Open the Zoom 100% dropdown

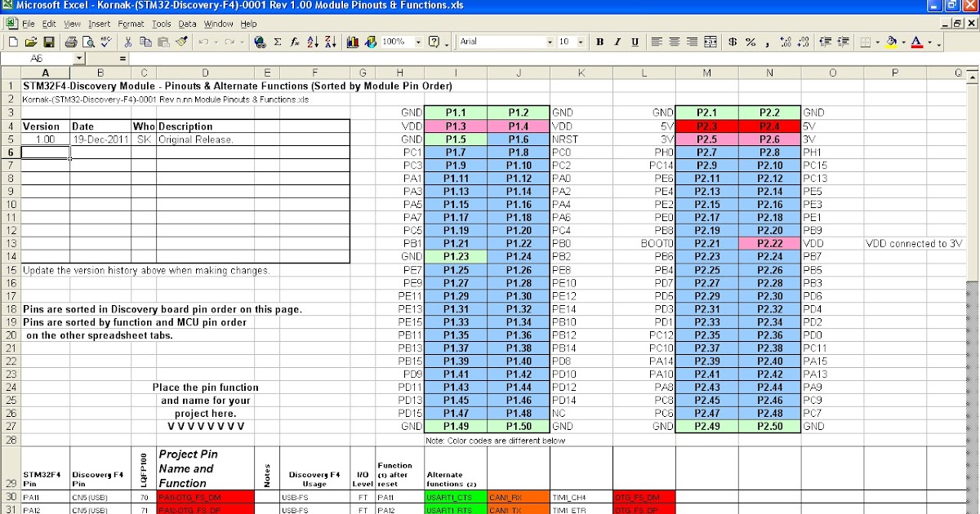(x=419, y=42)
